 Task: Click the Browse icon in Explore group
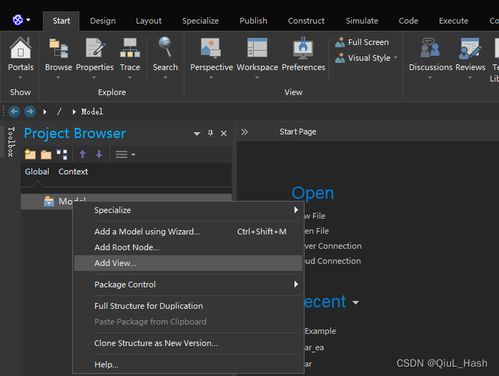tap(59, 48)
